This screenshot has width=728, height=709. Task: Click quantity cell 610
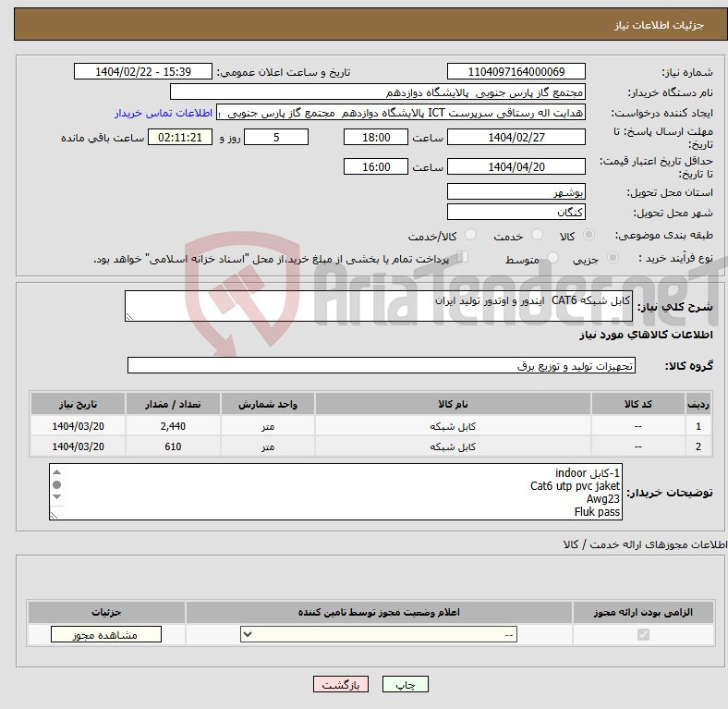tap(173, 446)
